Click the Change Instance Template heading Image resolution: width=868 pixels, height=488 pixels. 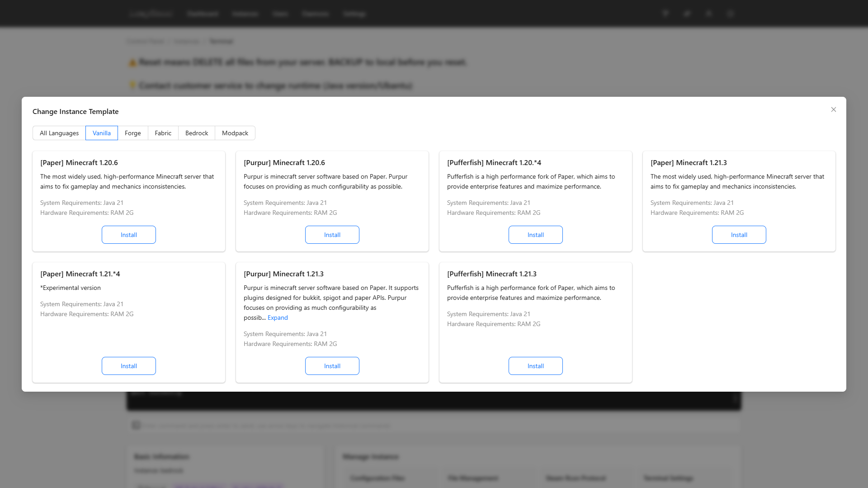75,112
